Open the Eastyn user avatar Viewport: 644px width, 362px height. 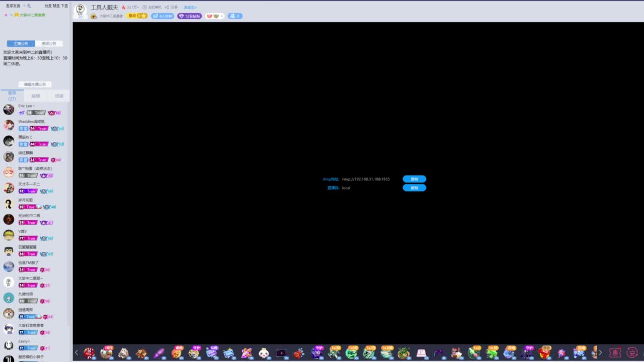tap(9, 345)
